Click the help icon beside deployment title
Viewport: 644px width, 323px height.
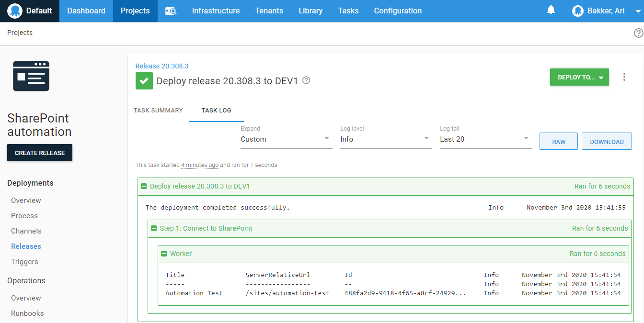[306, 80]
